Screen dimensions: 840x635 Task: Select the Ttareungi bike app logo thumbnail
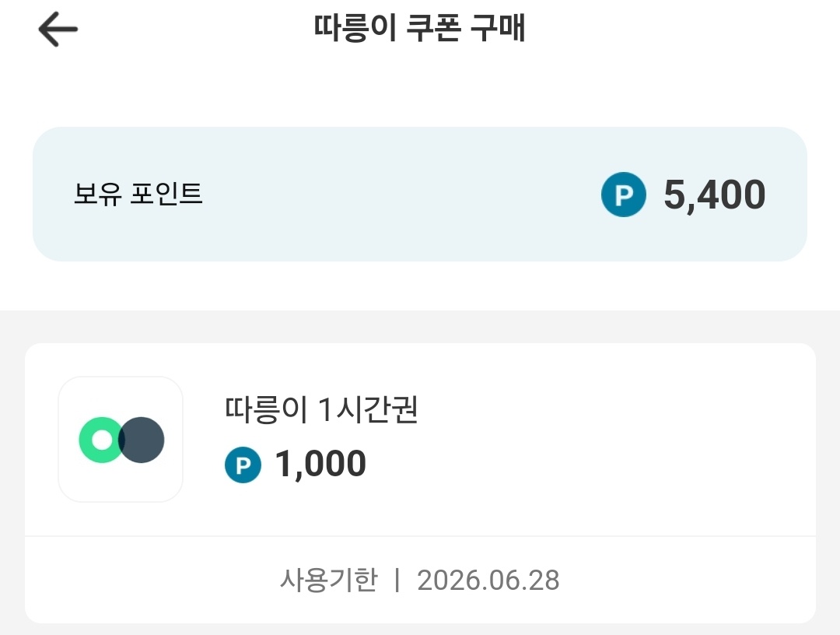(x=121, y=439)
